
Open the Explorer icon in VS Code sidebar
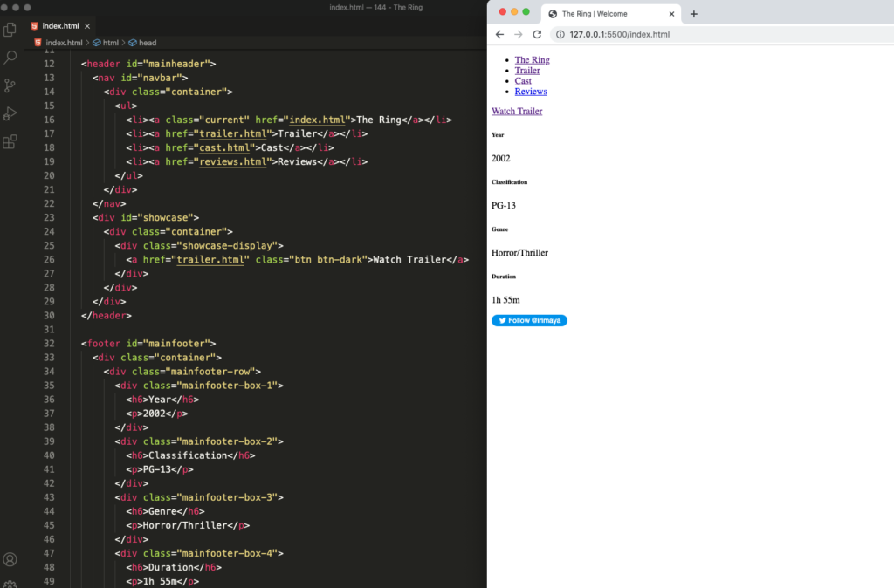pos(10,29)
